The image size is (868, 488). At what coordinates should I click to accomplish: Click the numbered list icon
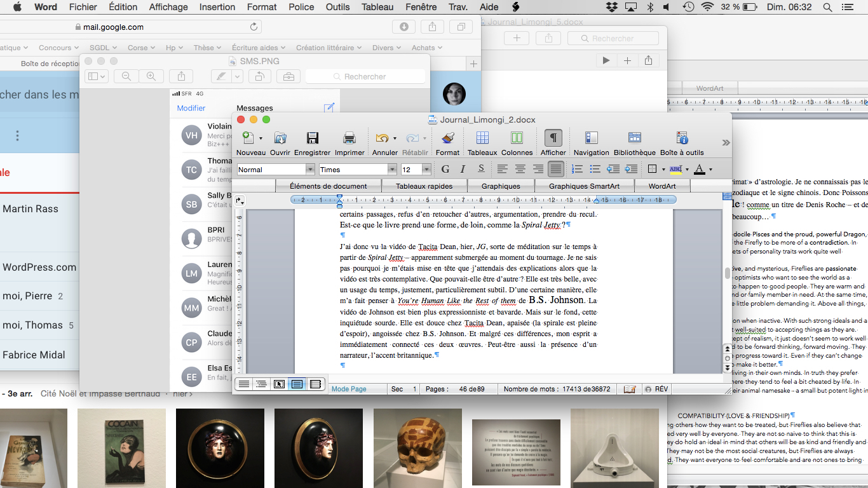click(577, 169)
